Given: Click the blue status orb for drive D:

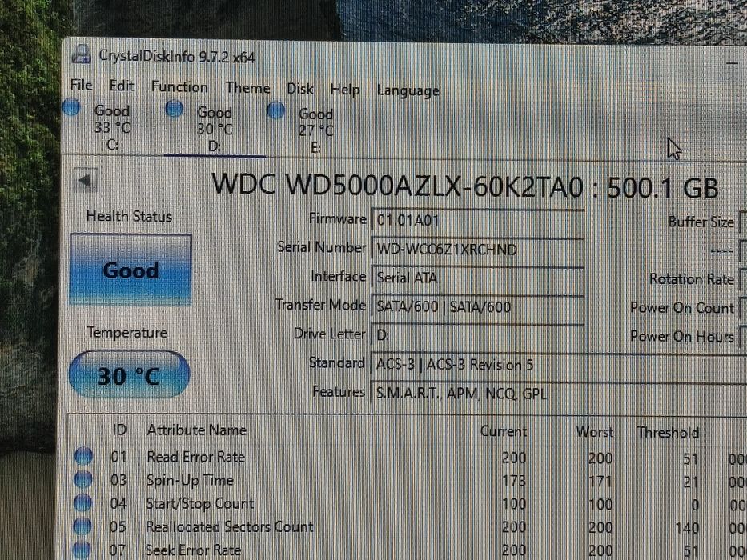Looking at the screenshot, I should (174, 109).
